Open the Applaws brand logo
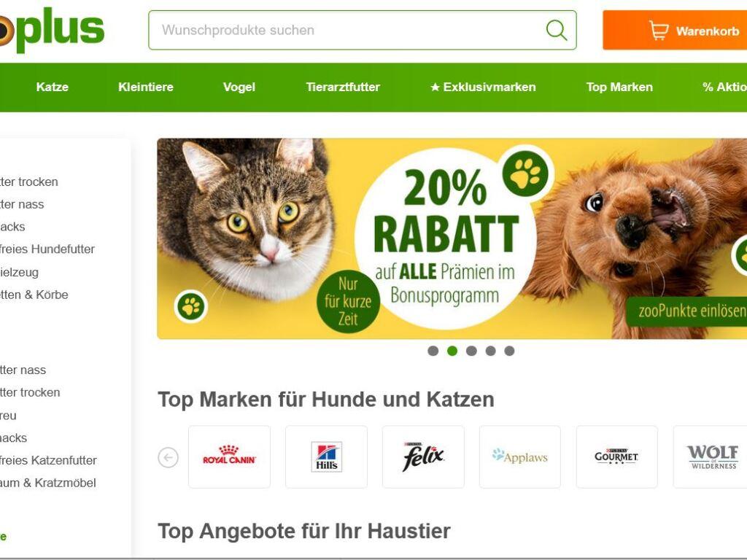 [519, 456]
